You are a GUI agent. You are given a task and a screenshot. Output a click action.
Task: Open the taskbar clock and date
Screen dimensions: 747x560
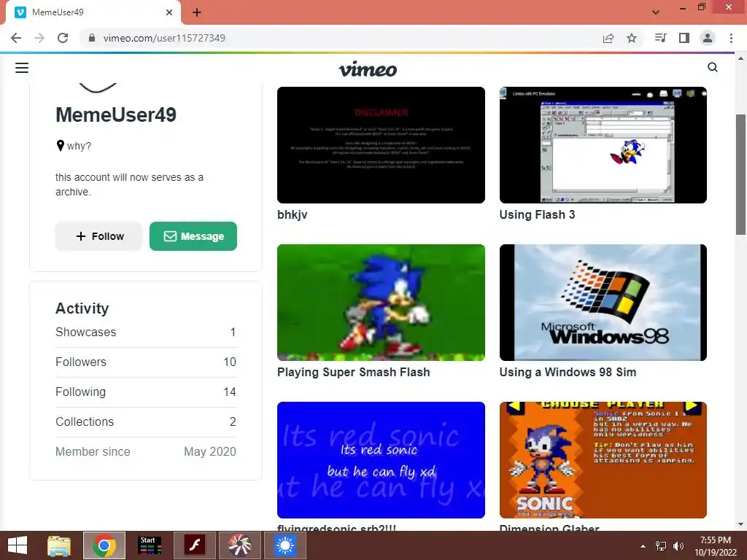pos(716,546)
